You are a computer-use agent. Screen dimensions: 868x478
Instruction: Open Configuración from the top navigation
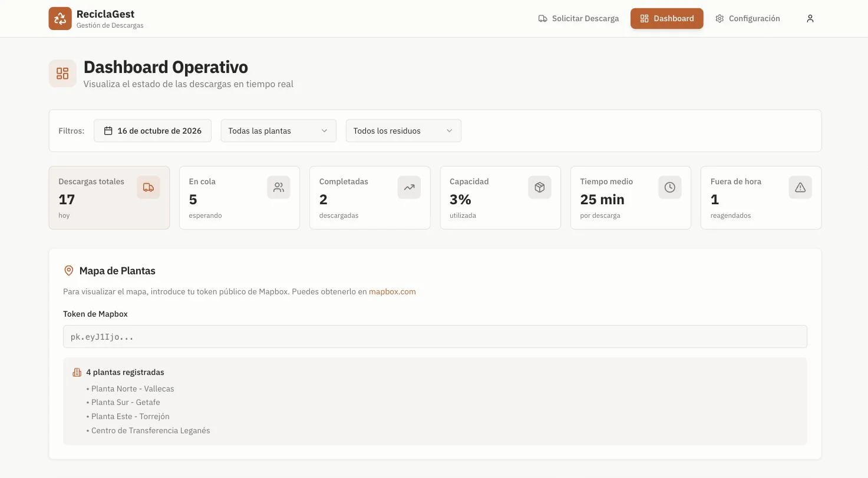(748, 18)
